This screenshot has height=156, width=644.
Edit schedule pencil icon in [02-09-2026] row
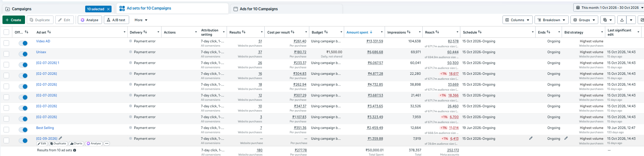point(531,138)
